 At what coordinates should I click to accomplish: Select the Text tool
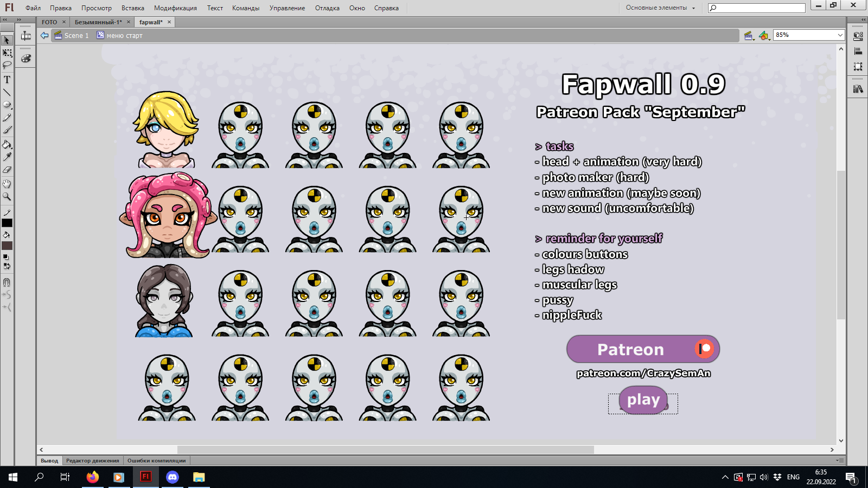(7, 80)
